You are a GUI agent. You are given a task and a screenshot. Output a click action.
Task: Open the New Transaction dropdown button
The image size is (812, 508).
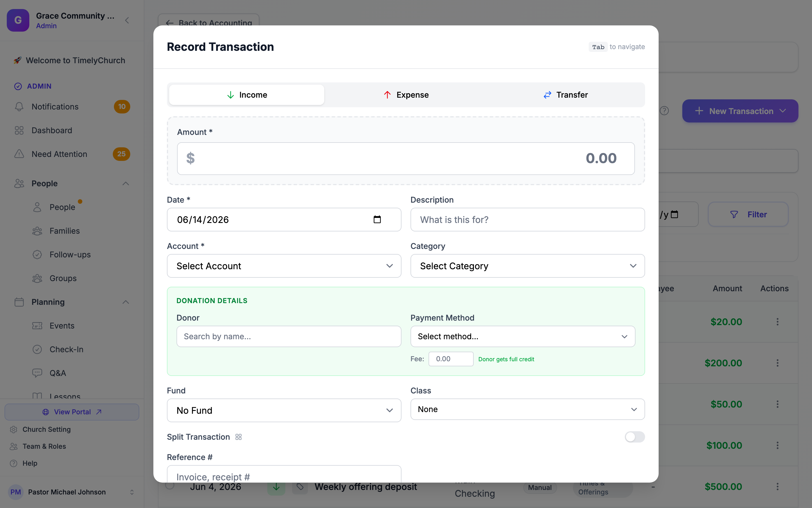[x=740, y=111]
